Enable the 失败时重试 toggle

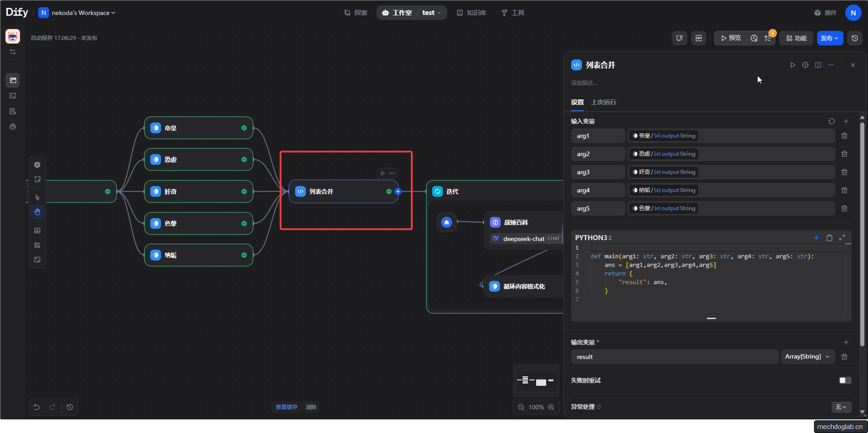point(845,380)
